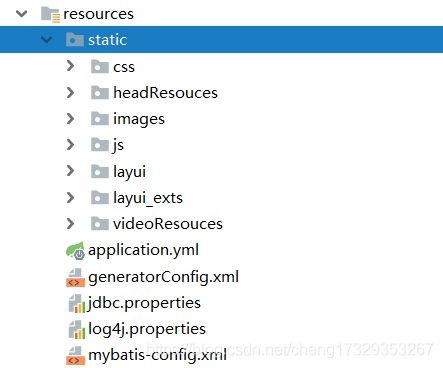This screenshot has height=368, width=443.
Task: Click the layui folder icon
Action: (x=100, y=171)
